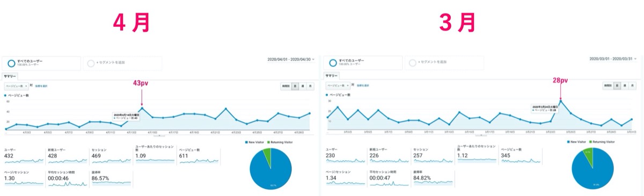
Task: Click the ページビュー数 345 metric card
Action: (521, 156)
